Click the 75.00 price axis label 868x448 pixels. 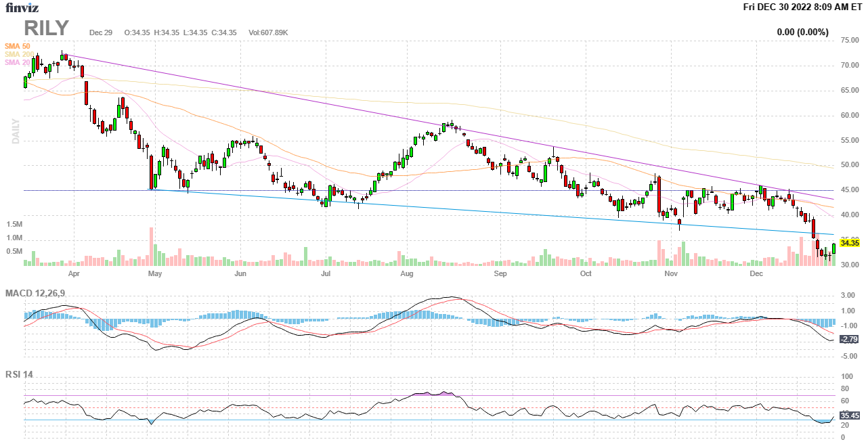tap(850, 41)
